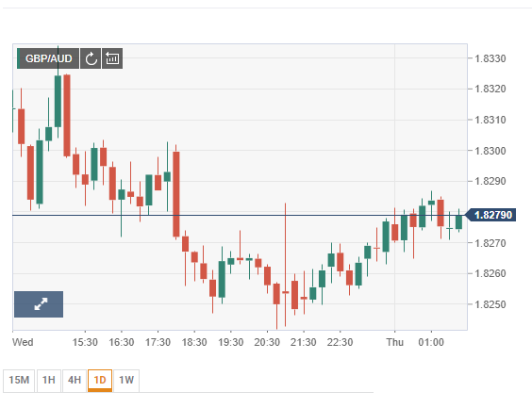The height and width of the screenshot is (408, 532).
Task: Click the 21:30 time axis label
Action: coord(304,342)
